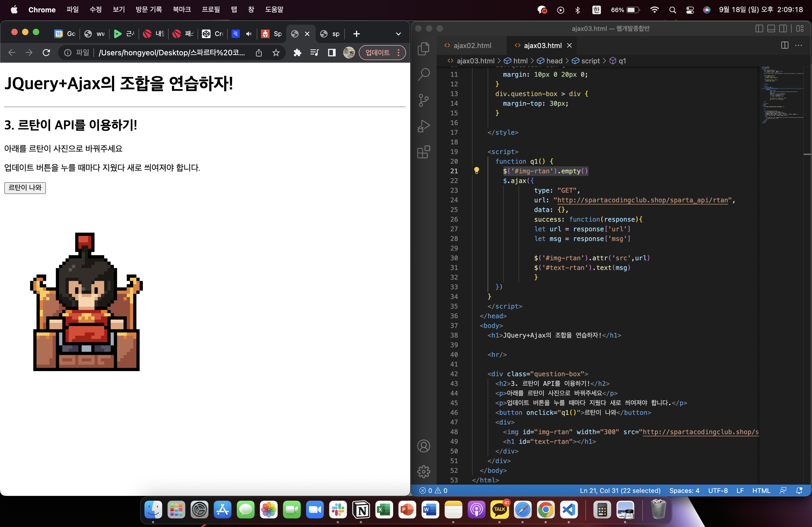The image size is (812, 527).
Task: Switch to the Chrome tab labeled Cr
Action: coord(213,34)
